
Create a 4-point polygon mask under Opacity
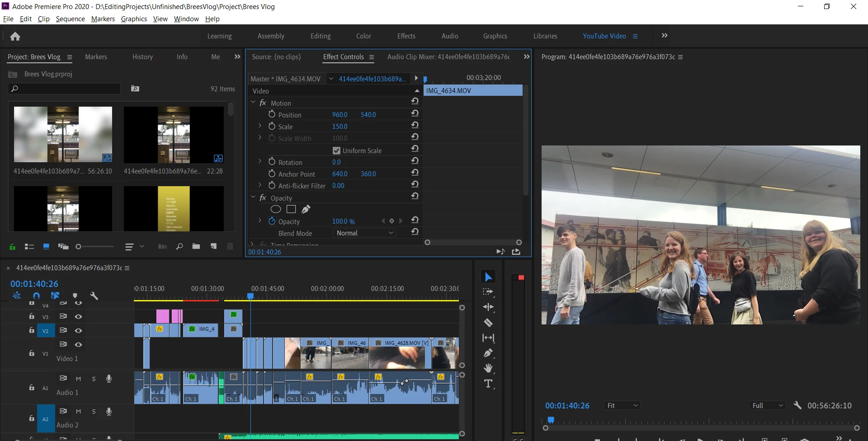pyautogui.click(x=291, y=209)
